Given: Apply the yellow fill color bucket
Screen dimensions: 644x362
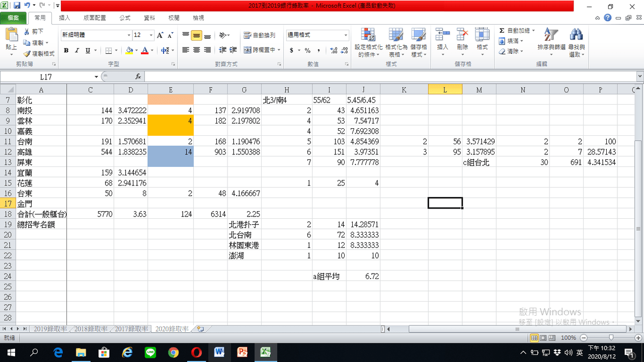Looking at the screenshot, I should (129, 50).
